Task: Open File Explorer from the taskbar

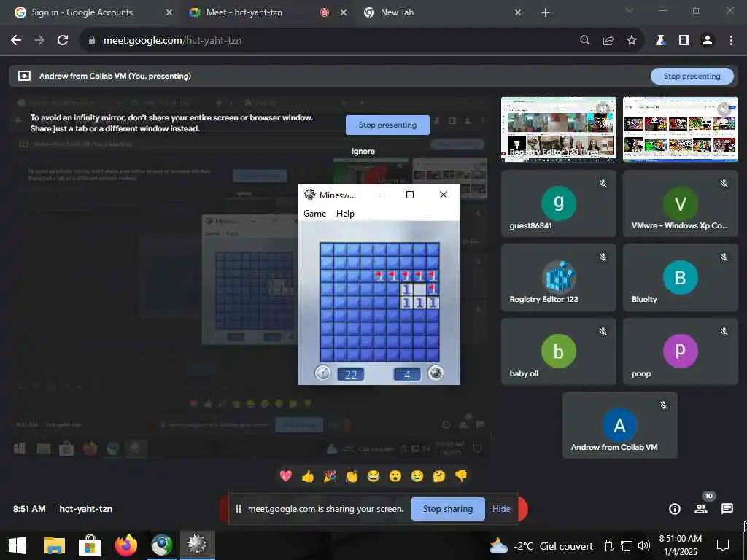Action: pos(54,545)
